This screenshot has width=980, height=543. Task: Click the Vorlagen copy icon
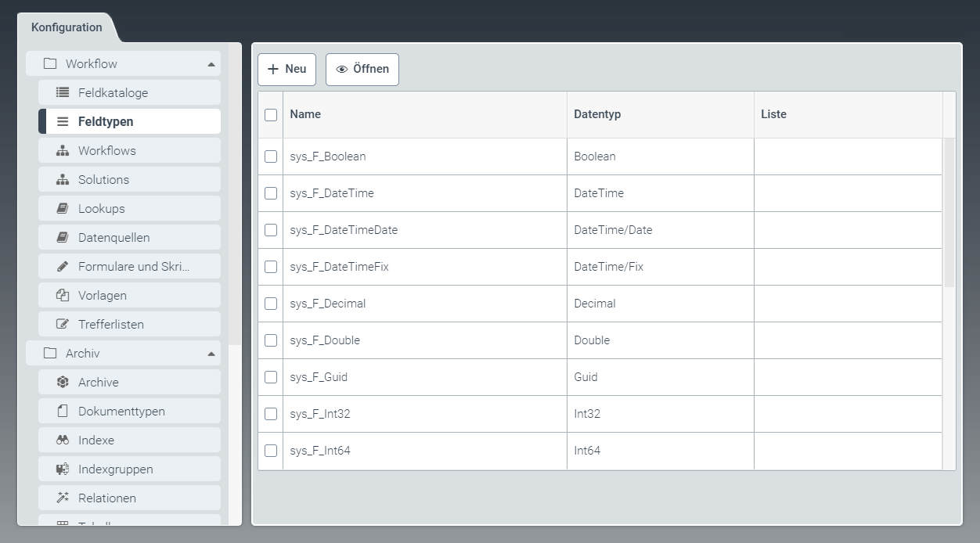coord(63,295)
